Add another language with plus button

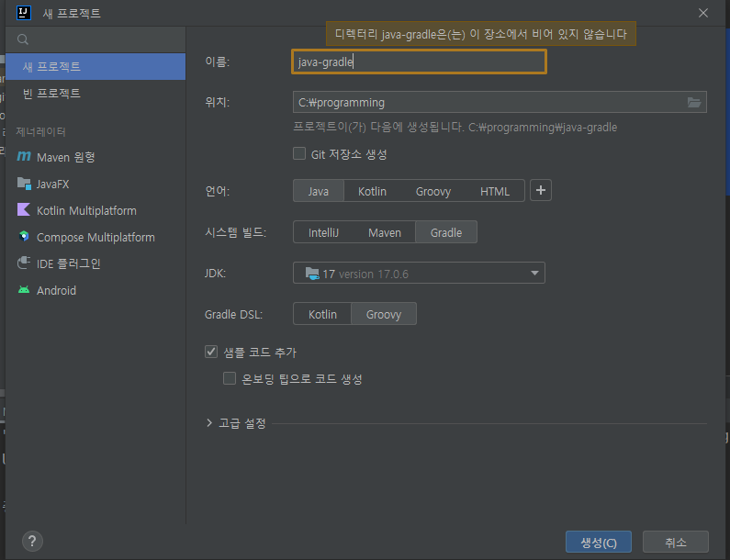541,190
